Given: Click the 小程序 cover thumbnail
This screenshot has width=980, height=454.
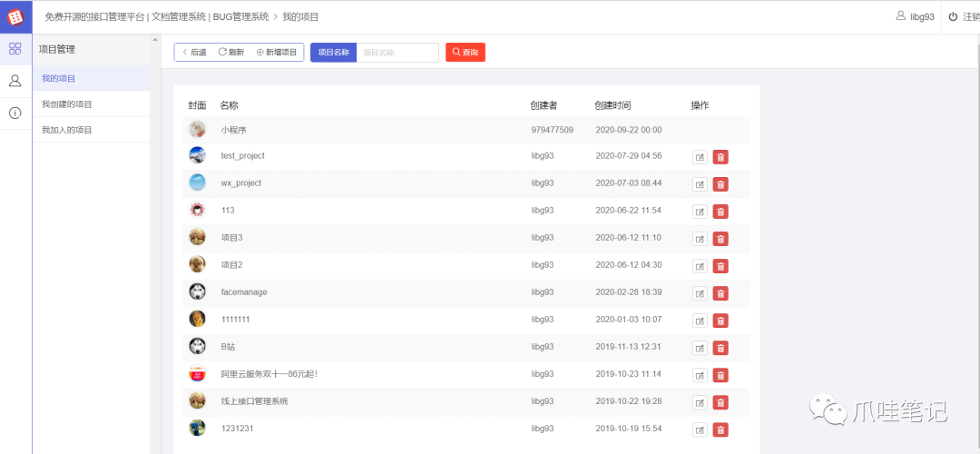Looking at the screenshot, I should pyautogui.click(x=197, y=130).
